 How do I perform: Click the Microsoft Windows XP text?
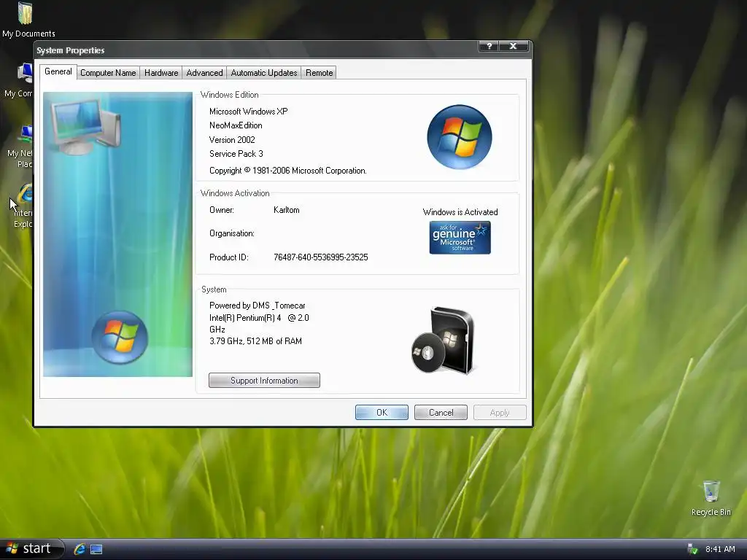pos(248,112)
